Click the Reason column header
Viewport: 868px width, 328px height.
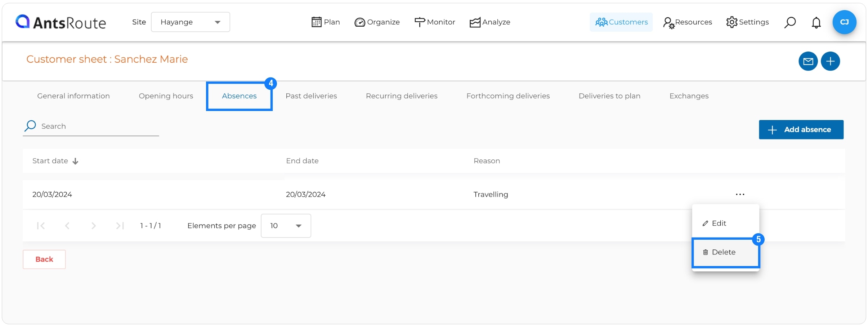pos(487,161)
